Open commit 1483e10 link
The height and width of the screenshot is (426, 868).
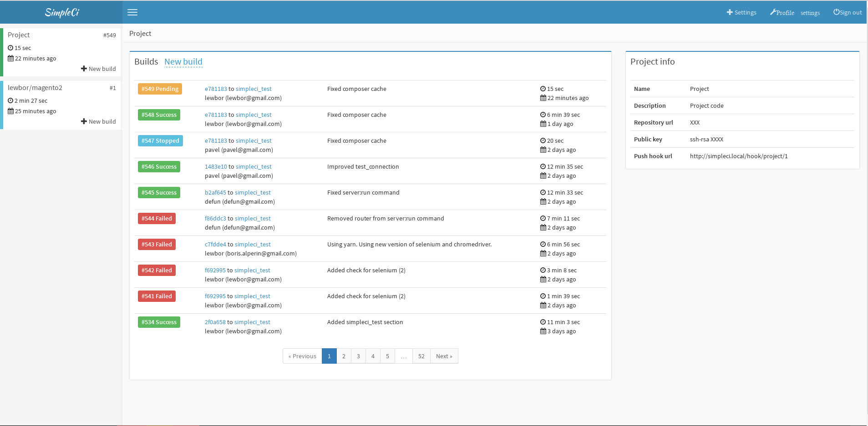click(216, 166)
